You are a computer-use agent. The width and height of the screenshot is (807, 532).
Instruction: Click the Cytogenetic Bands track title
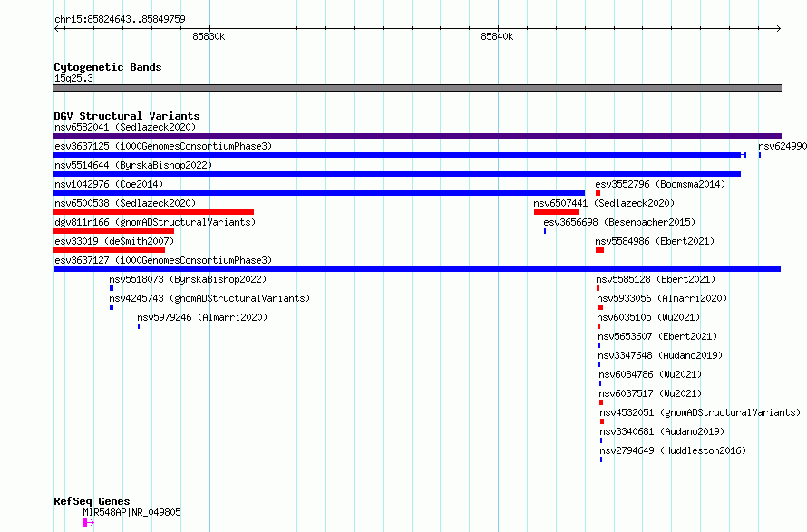108,67
